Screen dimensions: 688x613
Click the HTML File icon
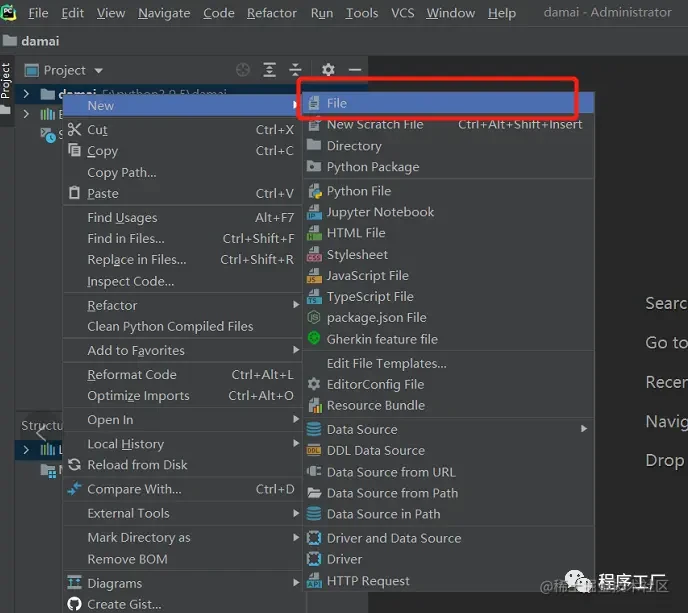314,233
